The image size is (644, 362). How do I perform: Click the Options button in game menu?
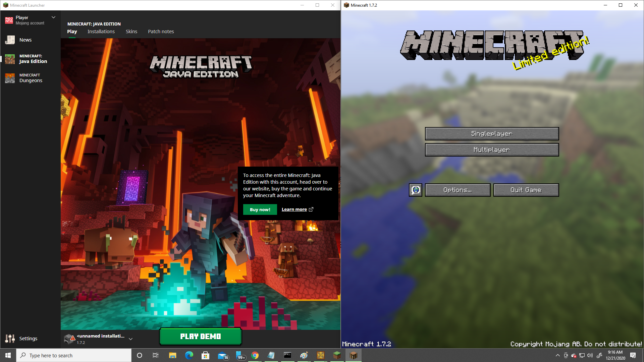click(458, 190)
